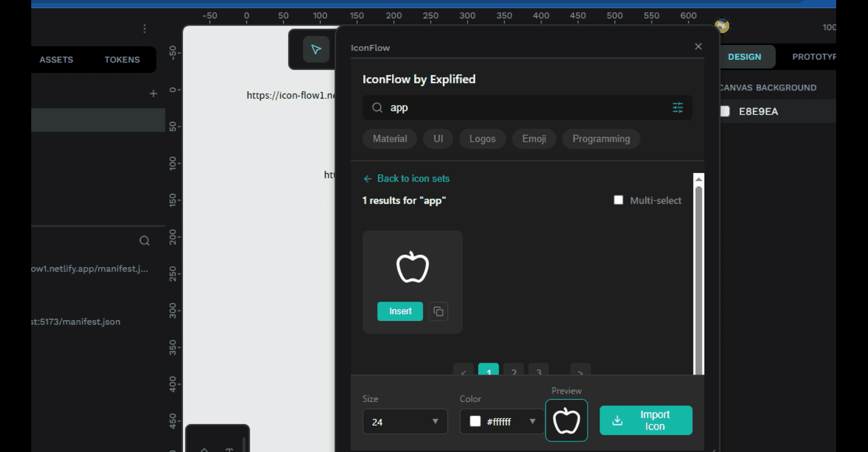
Task: Switch to the Tokens tab
Action: (122, 60)
